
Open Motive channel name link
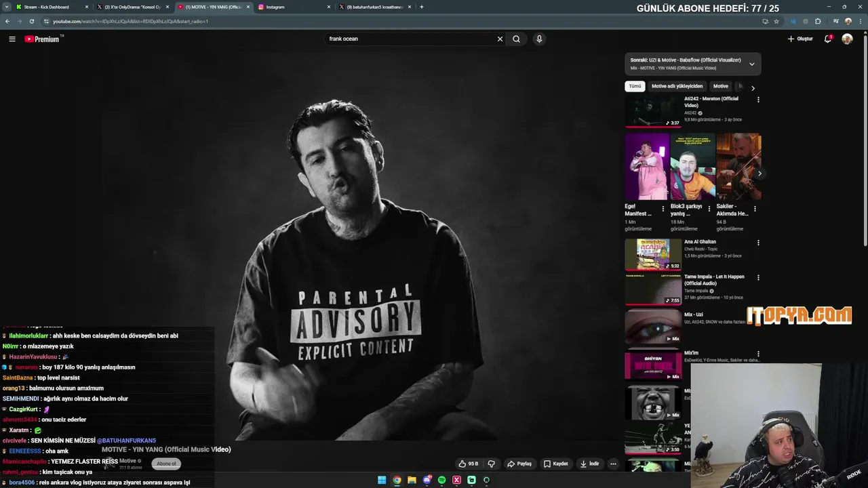coord(128,461)
